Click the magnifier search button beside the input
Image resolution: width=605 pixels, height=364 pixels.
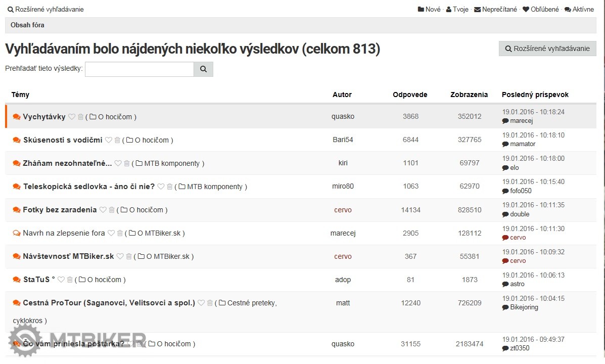[x=203, y=69]
